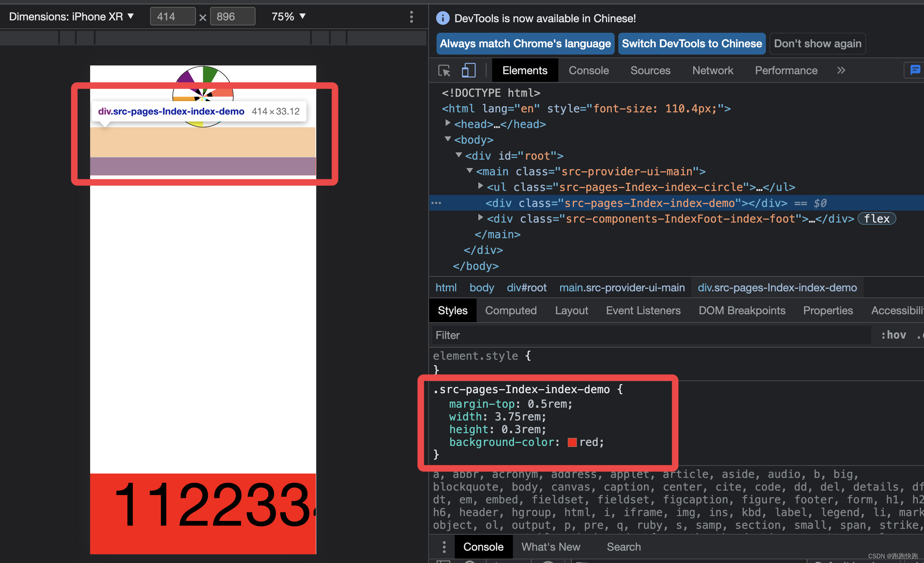The image size is (924, 563).
Task: Collapse the body element node
Action: point(447,139)
